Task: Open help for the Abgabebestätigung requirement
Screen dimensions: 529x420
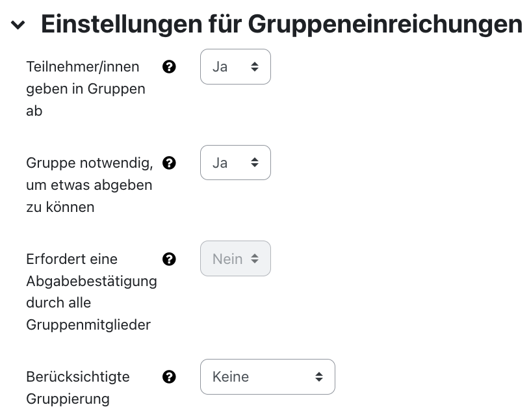Action: pos(169,259)
